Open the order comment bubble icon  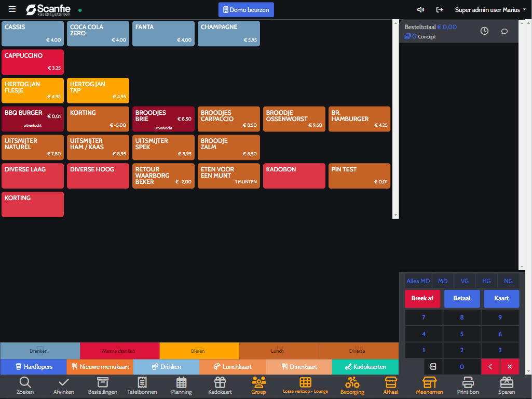click(504, 31)
